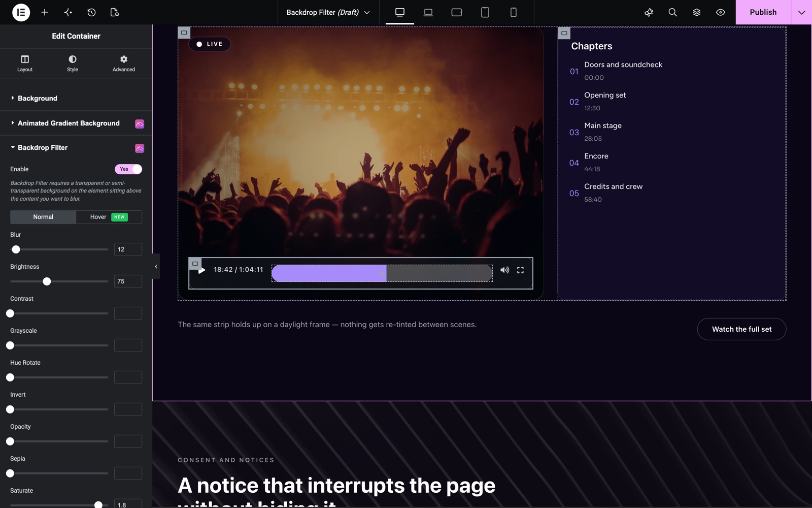Viewport: 812px width, 508px height.
Task: Play the concert video
Action: point(201,270)
